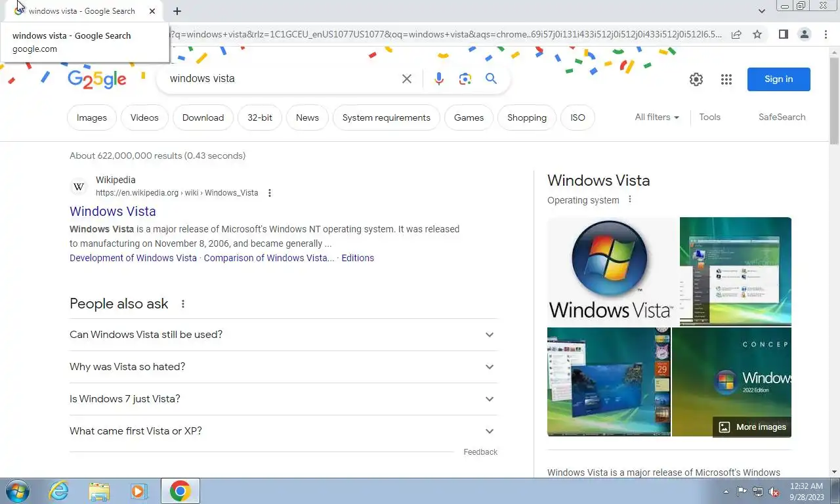
Task: Filter results by Videos
Action: pos(144,117)
